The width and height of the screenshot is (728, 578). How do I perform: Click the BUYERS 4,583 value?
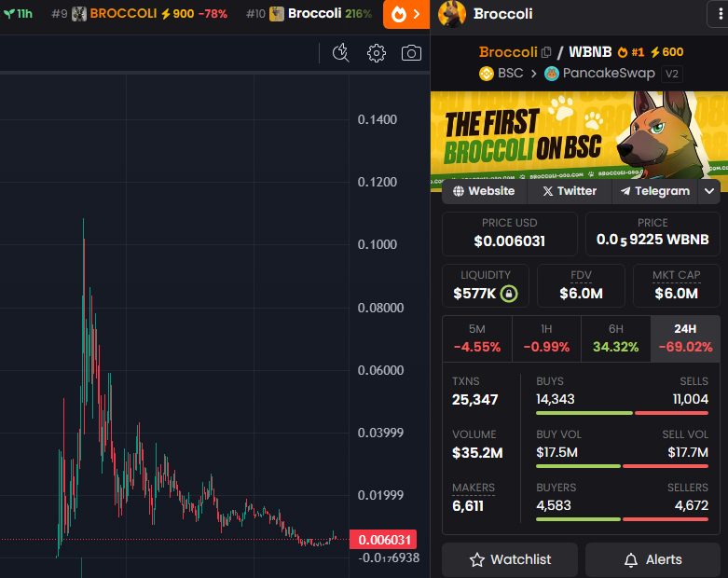(x=554, y=505)
